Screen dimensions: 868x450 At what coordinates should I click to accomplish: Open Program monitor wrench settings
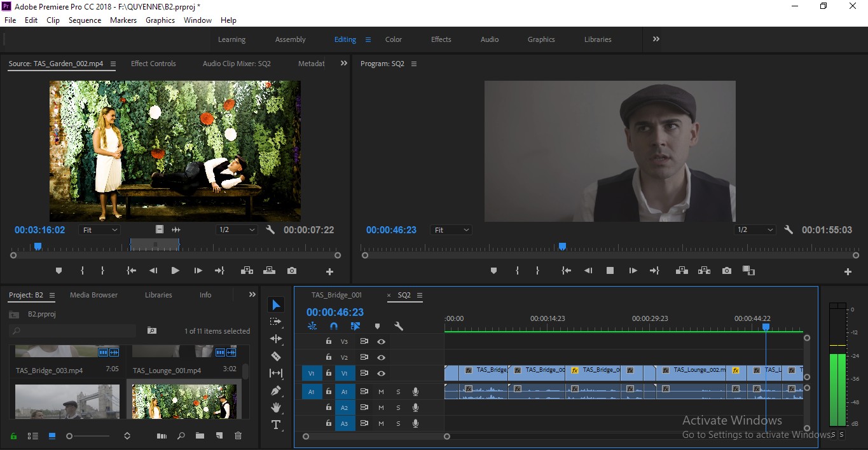coord(789,230)
